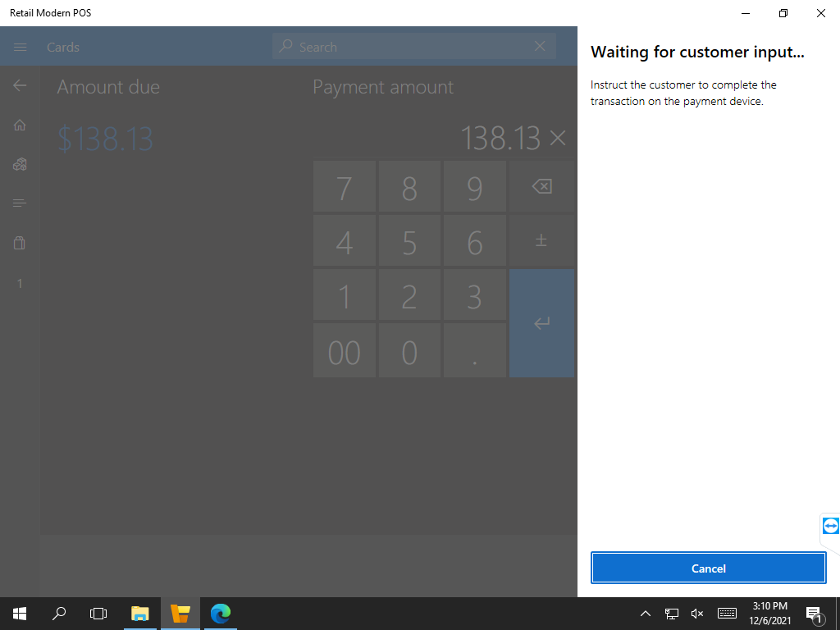
Task: Open the shopping bag cart icon
Action: point(21,243)
